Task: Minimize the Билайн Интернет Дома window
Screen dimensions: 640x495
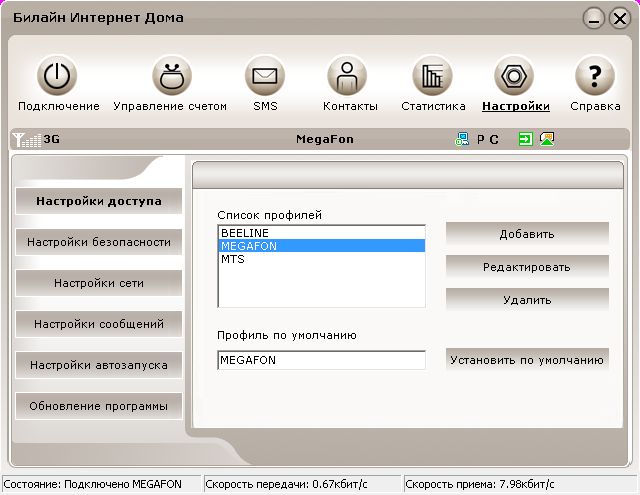Action: [x=593, y=18]
